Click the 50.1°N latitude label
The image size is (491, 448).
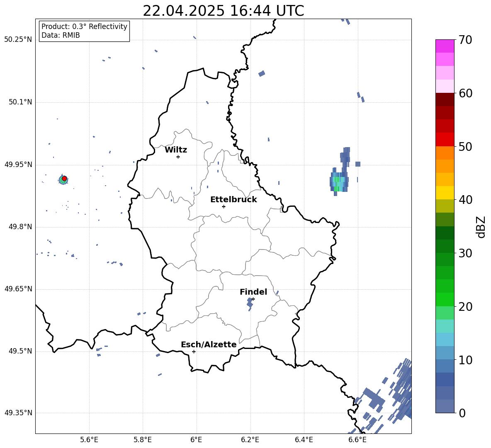coord(20,102)
